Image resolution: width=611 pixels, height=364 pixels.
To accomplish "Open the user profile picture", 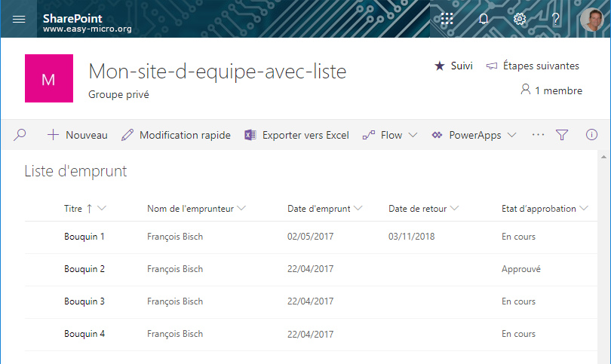I will (591, 19).
